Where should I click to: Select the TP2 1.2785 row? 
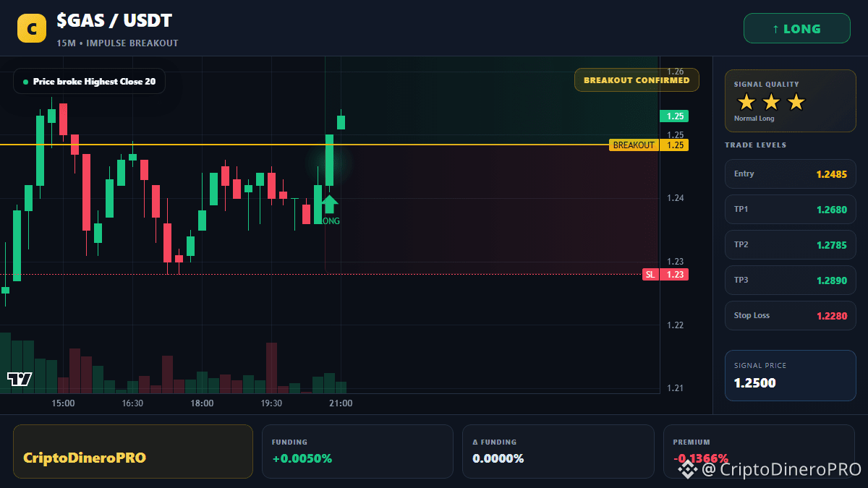790,245
